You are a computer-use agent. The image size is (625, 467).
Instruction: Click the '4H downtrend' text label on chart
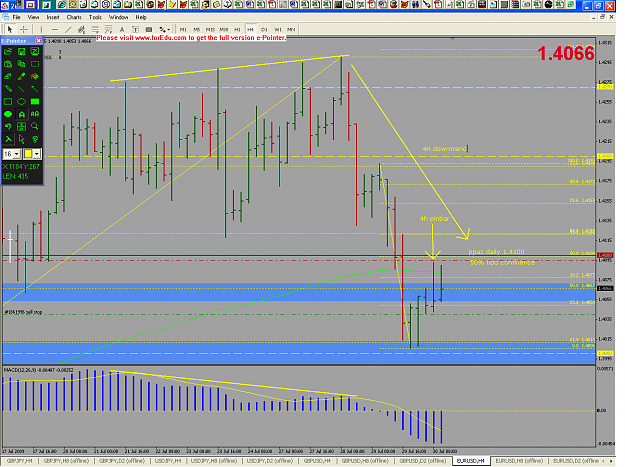(x=444, y=149)
